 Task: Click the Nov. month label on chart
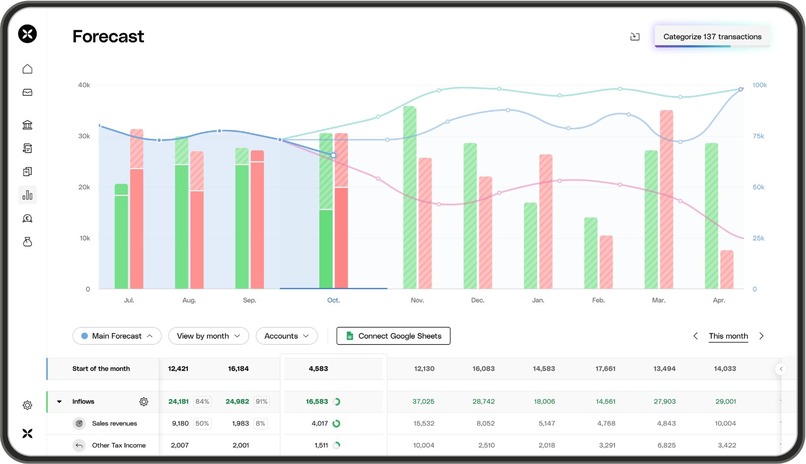417,300
